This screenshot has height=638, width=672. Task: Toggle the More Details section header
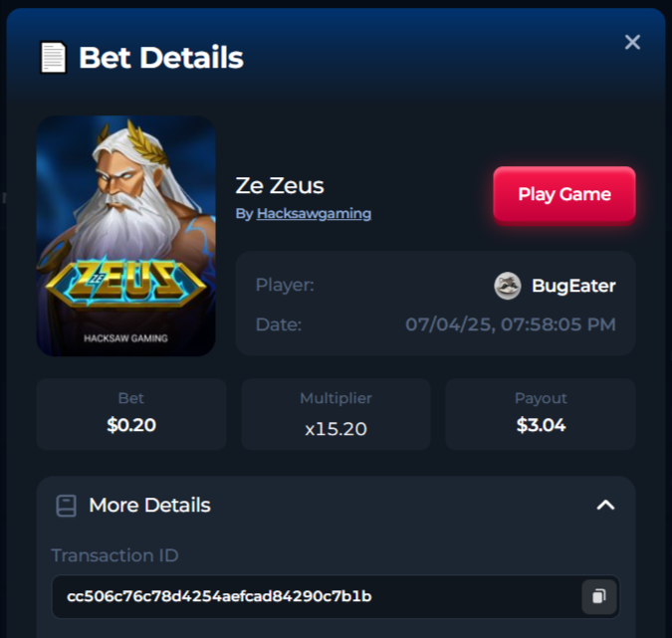[x=336, y=506]
